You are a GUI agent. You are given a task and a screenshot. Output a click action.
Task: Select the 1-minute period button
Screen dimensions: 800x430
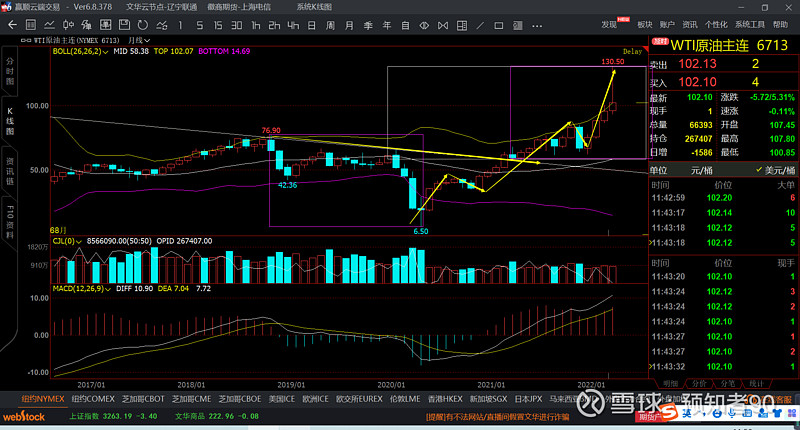coord(180,25)
